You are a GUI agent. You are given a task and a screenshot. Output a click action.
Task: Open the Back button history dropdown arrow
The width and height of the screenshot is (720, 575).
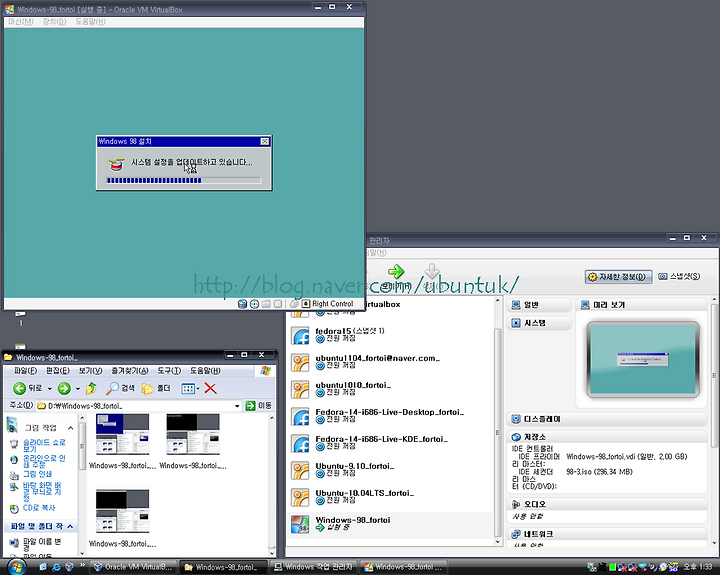pos(50,389)
